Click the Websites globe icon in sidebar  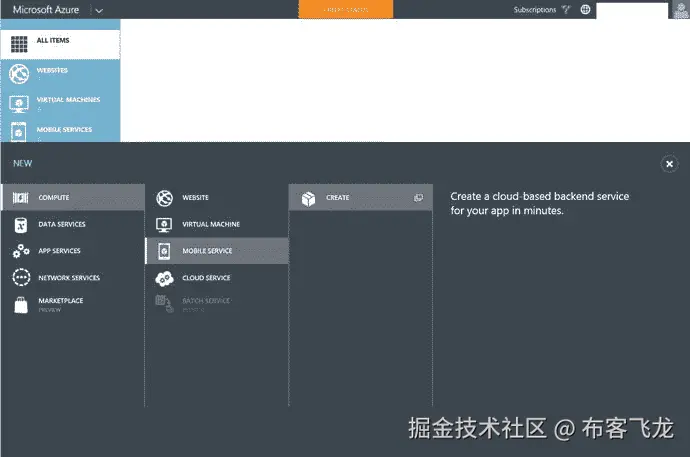pos(19,74)
